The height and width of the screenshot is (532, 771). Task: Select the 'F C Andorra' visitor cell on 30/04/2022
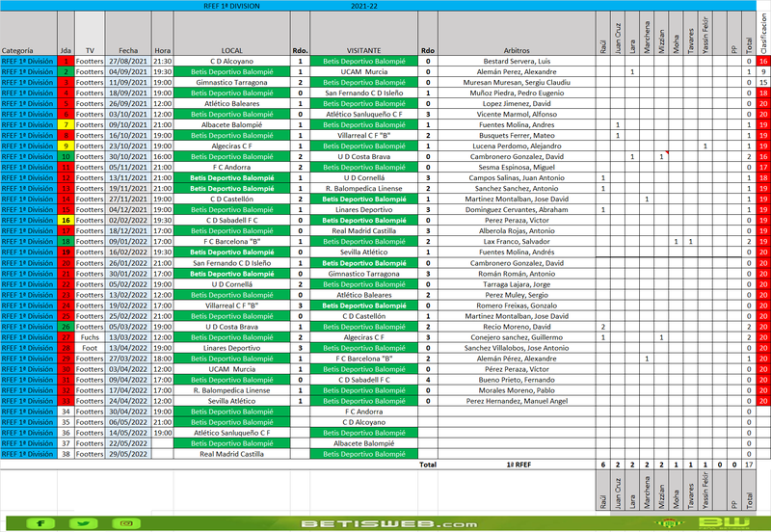[x=364, y=412]
